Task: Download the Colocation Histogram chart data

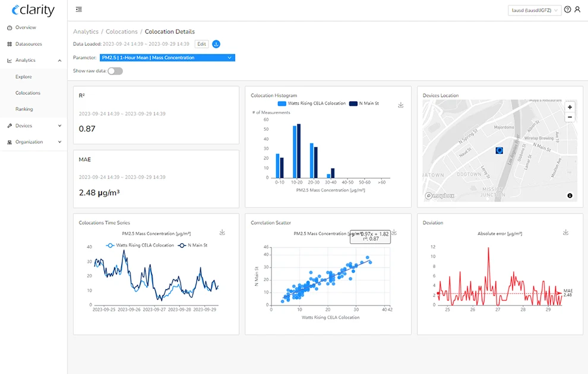Action: coord(400,105)
